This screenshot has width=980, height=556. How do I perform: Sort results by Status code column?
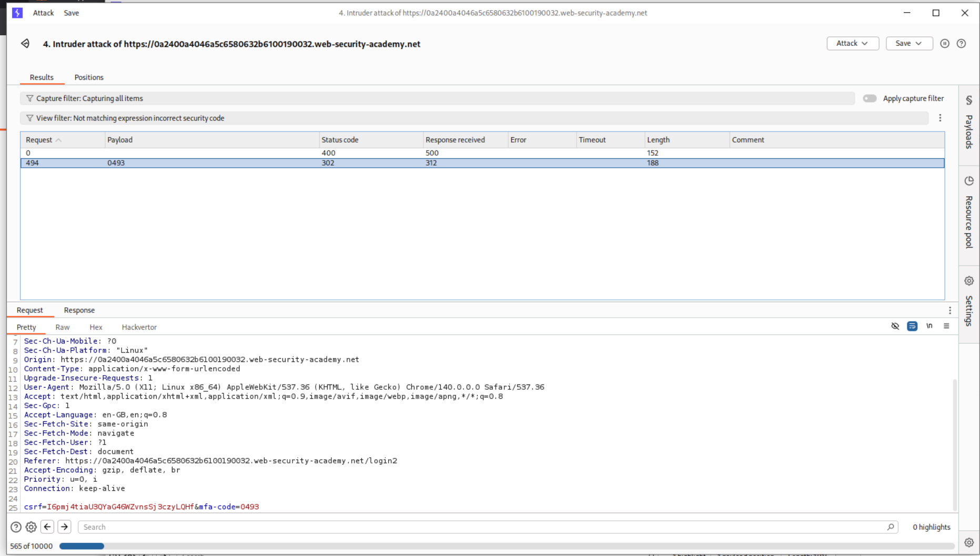pos(340,140)
